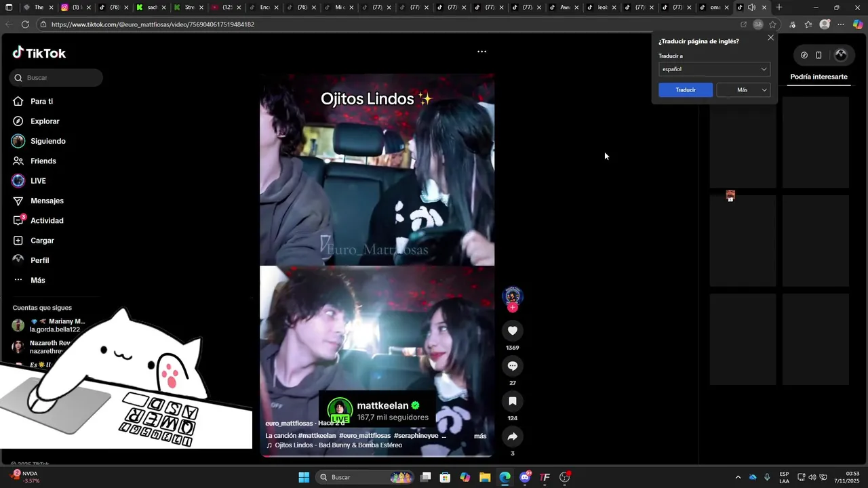
Task: Show hidden system tray icons
Action: click(x=738, y=477)
